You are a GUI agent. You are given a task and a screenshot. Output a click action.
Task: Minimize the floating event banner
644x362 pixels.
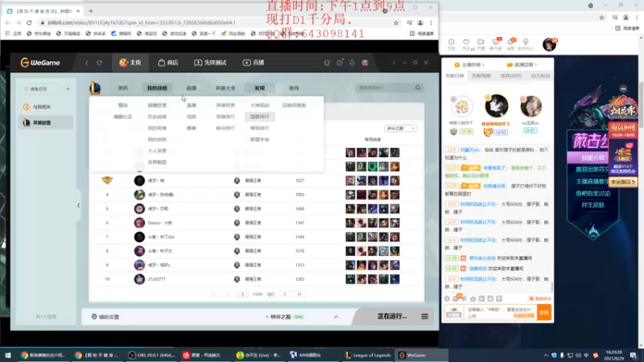tap(623, 88)
